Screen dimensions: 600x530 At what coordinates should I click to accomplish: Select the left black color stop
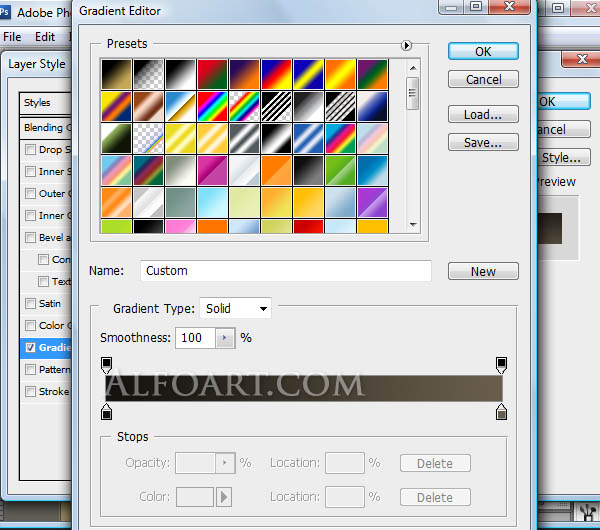point(106,412)
